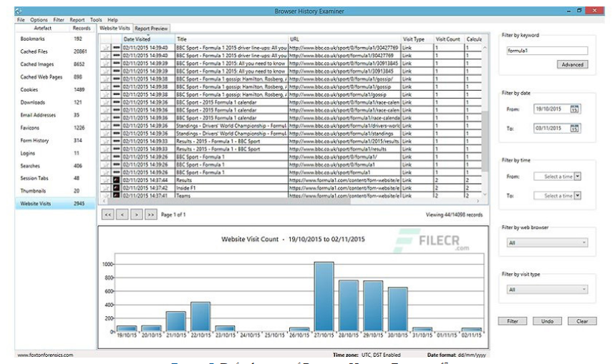This screenshot has height=364, width=615.
Task: Click the horizontal scrollbar under the visits table
Action: pyautogui.click(x=229, y=201)
